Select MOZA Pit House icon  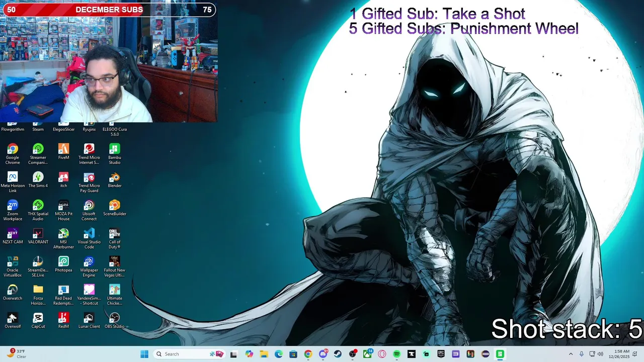(x=63, y=210)
